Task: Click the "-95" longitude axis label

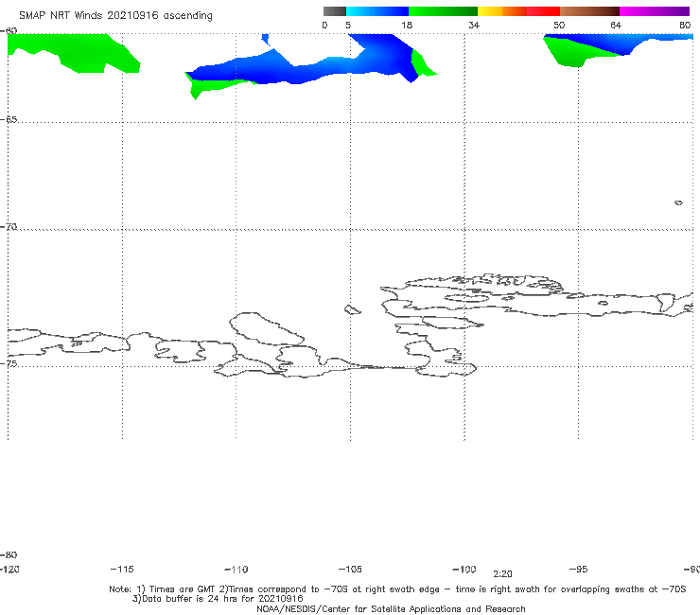Action: [579, 569]
